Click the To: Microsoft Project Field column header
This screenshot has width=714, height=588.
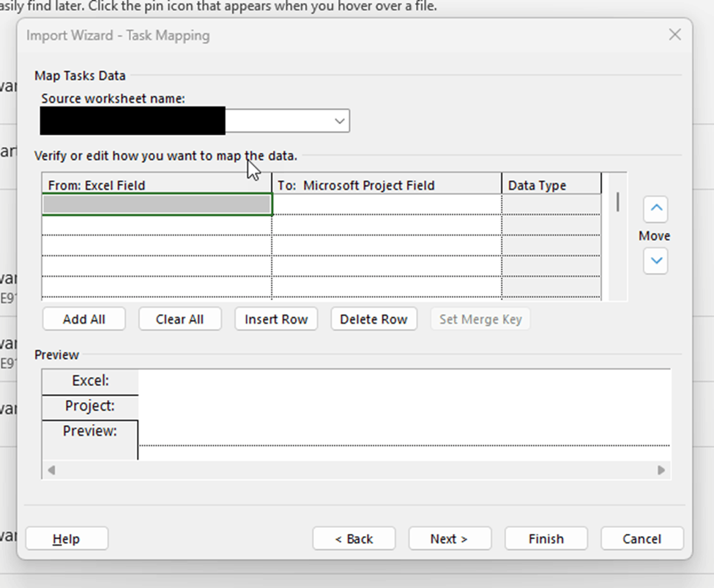pos(386,185)
